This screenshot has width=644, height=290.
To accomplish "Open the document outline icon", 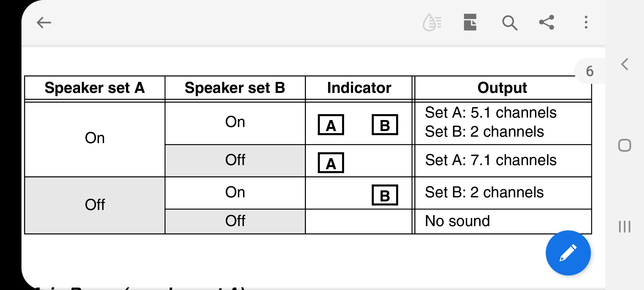I will 470,22.
